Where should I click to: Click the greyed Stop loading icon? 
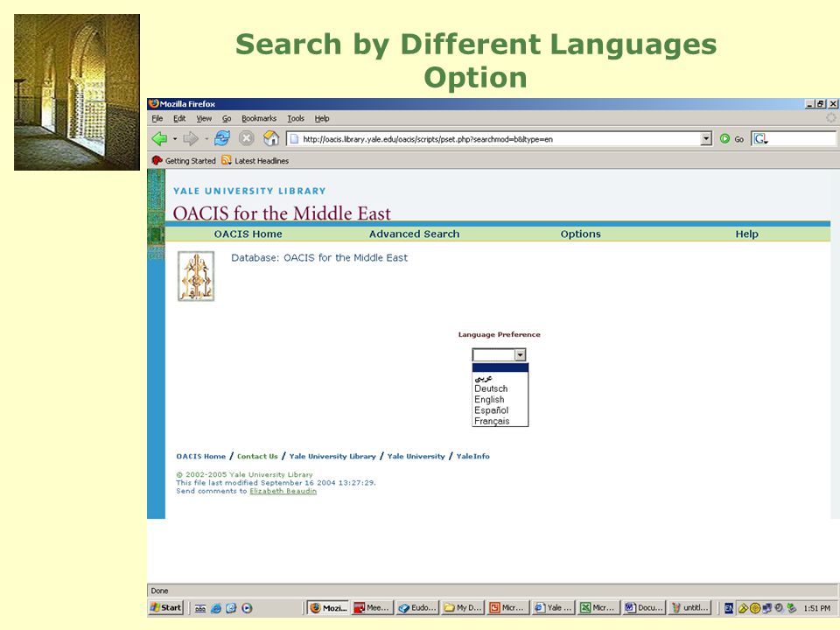[x=246, y=139]
